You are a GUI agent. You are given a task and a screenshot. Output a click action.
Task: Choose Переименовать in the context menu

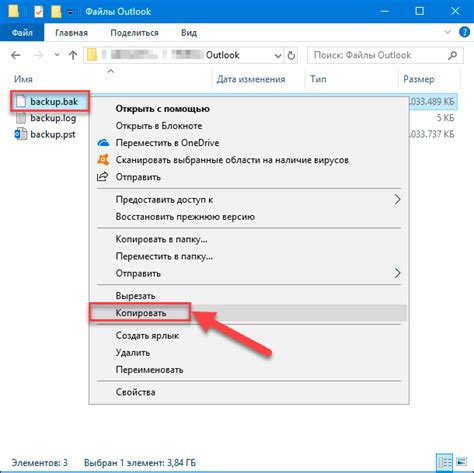[x=249, y=369]
